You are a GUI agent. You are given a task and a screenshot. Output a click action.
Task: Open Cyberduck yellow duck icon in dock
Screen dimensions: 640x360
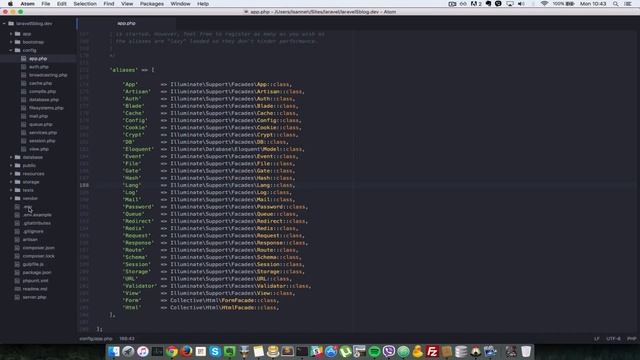click(418, 351)
